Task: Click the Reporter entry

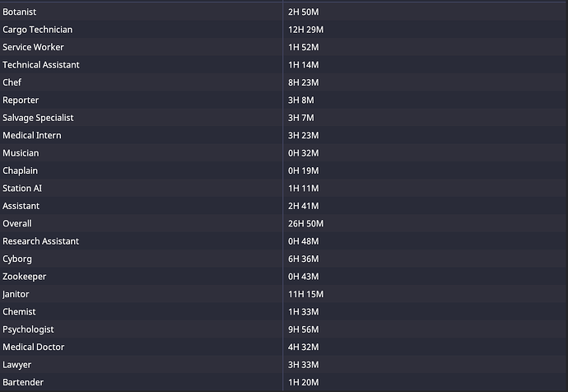Action: click(21, 100)
